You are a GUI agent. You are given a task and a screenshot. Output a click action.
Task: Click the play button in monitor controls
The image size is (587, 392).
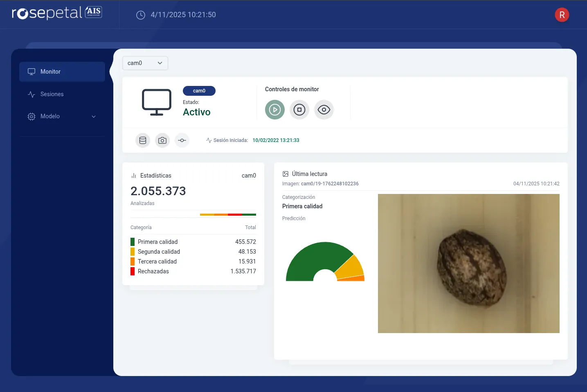[x=275, y=110]
